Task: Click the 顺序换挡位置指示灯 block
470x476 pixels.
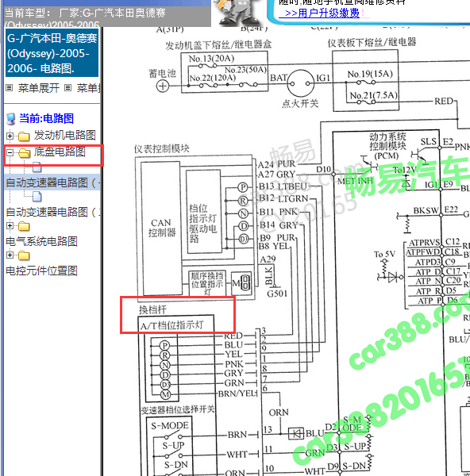Action: (207, 284)
